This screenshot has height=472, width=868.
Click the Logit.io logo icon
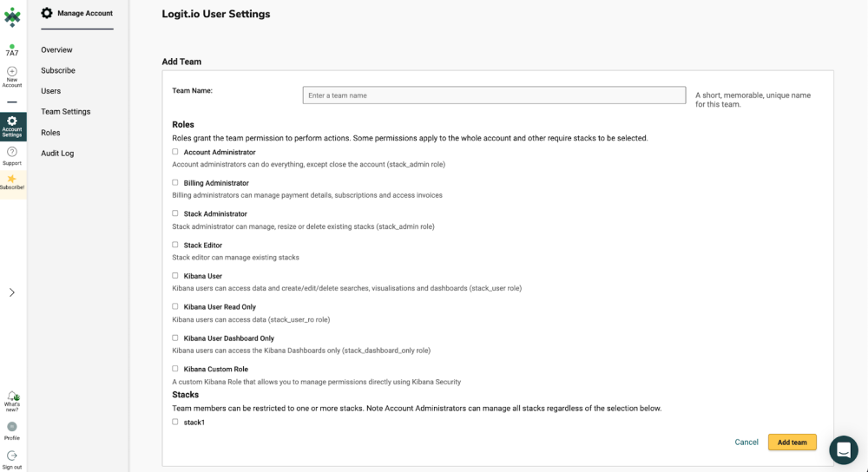pyautogui.click(x=12, y=17)
